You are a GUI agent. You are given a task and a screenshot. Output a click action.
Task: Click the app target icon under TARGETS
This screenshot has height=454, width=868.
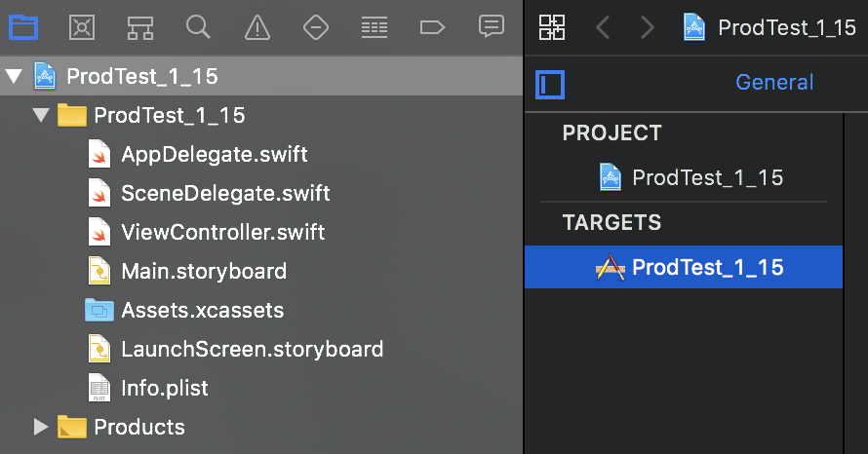click(610, 267)
